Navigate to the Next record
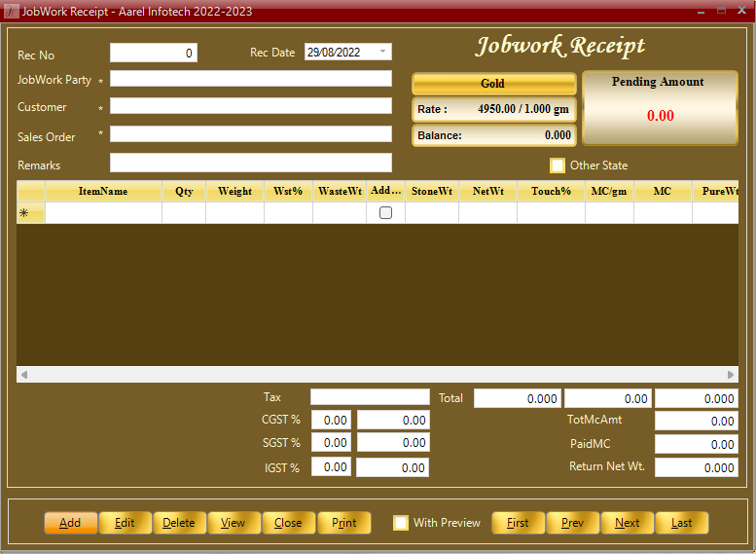756x554 pixels. pos(628,523)
